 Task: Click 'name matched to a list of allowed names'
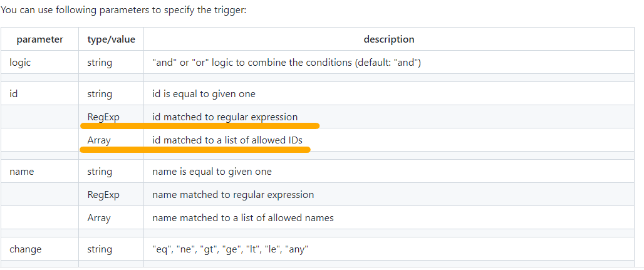coord(242,218)
